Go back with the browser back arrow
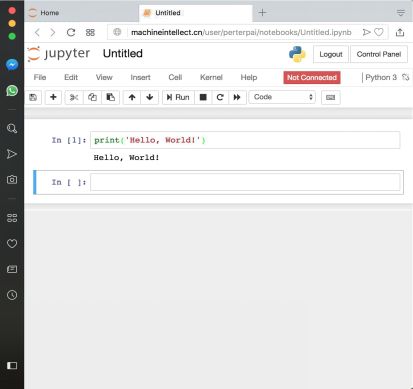413x389 pixels. tap(37, 32)
